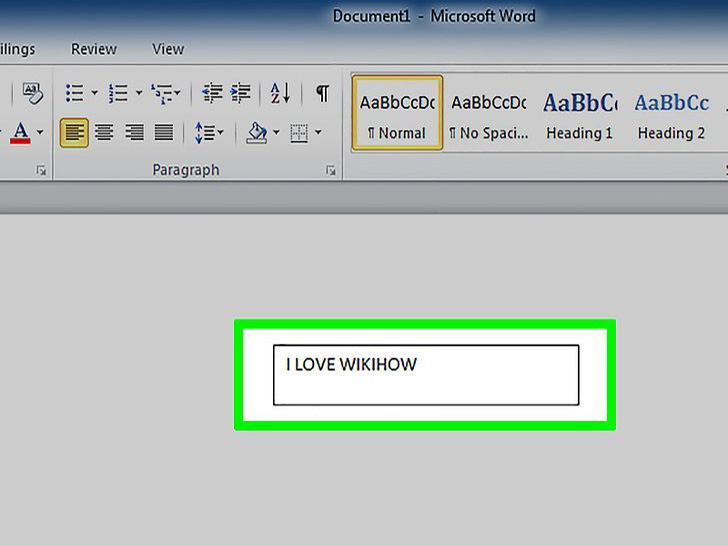Image resolution: width=728 pixels, height=546 pixels.
Task: Open bullets library dropdown arrow
Action: pos(94,93)
